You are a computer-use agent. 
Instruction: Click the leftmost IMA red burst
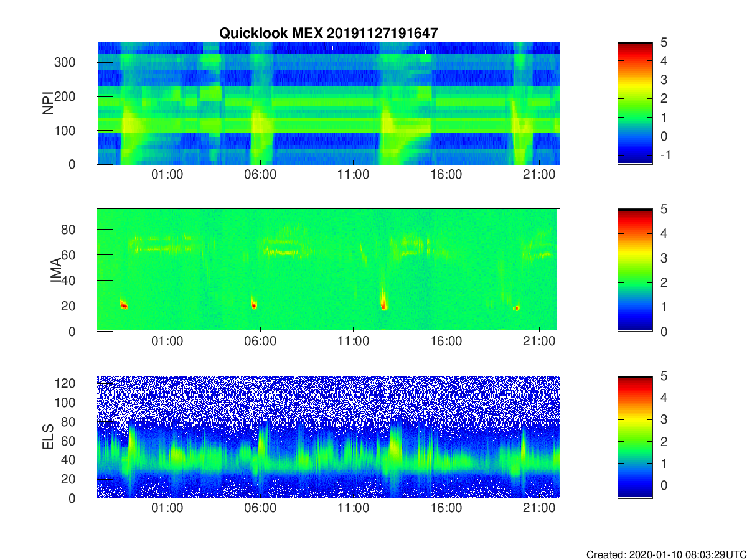pos(124,304)
